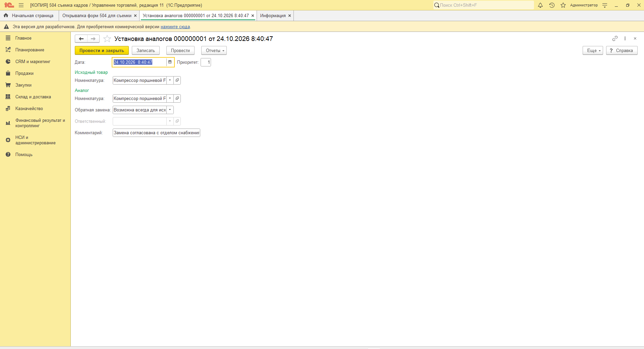Switch to the Открывалка форм 504 tab
This screenshot has height=349, width=644.
(x=97, y=16)
